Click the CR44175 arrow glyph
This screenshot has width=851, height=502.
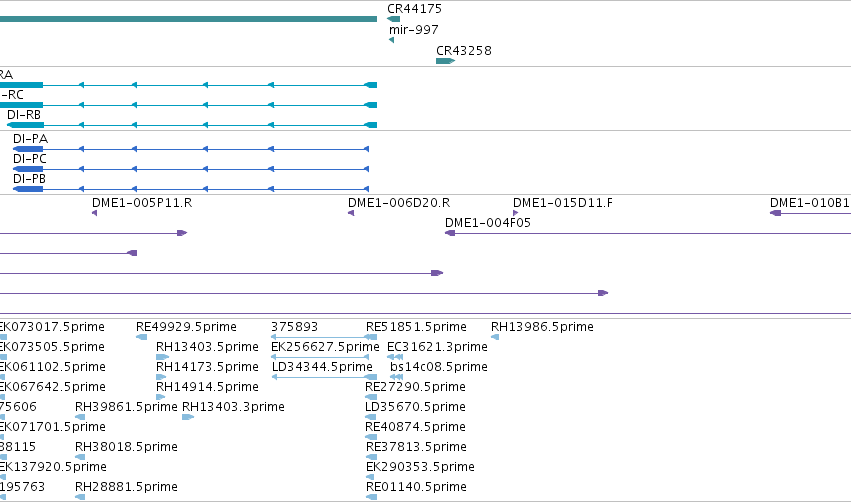[393, 19]
